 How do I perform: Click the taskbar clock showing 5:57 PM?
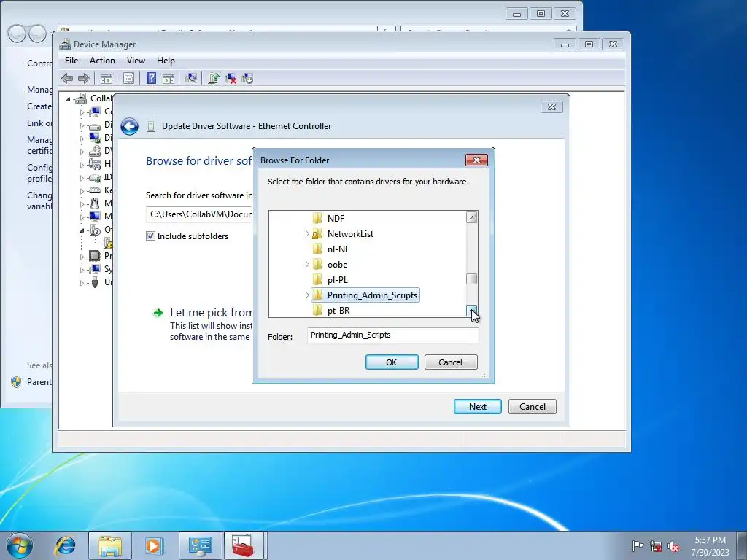click(711, 546)
